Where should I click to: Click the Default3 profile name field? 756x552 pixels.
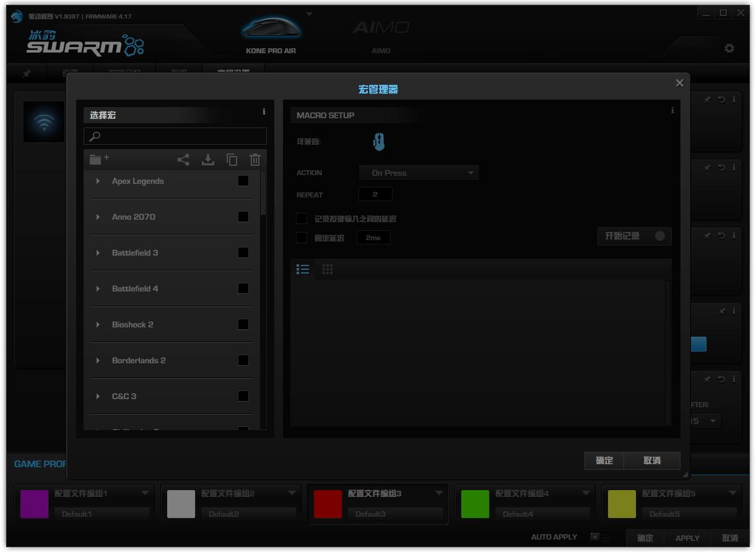(395, 514)
